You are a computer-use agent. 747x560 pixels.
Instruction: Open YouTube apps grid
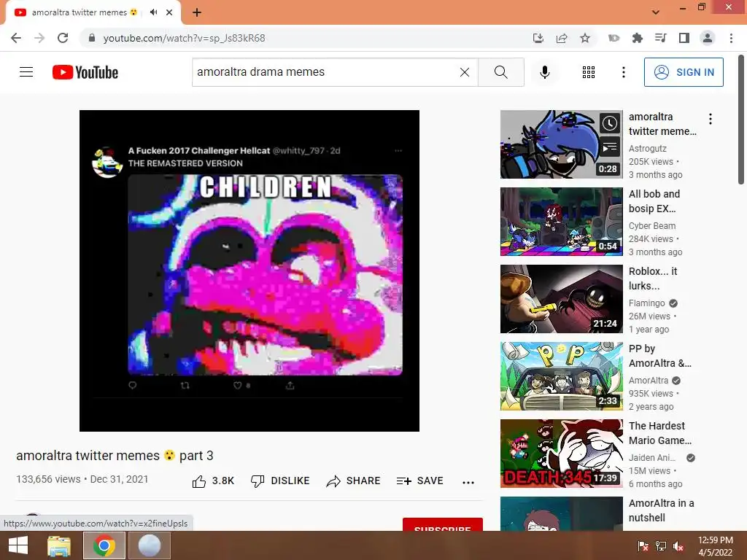point(589,72)
